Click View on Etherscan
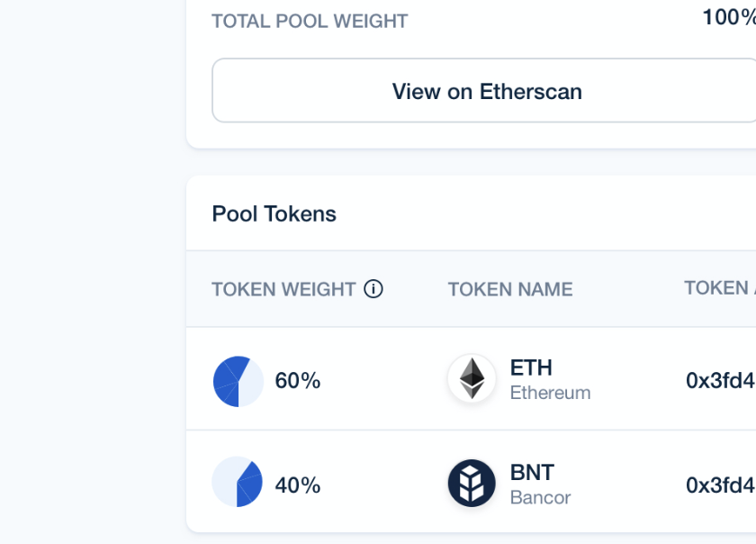The width and height of the screenshot is (756, 544). [486, 90]
